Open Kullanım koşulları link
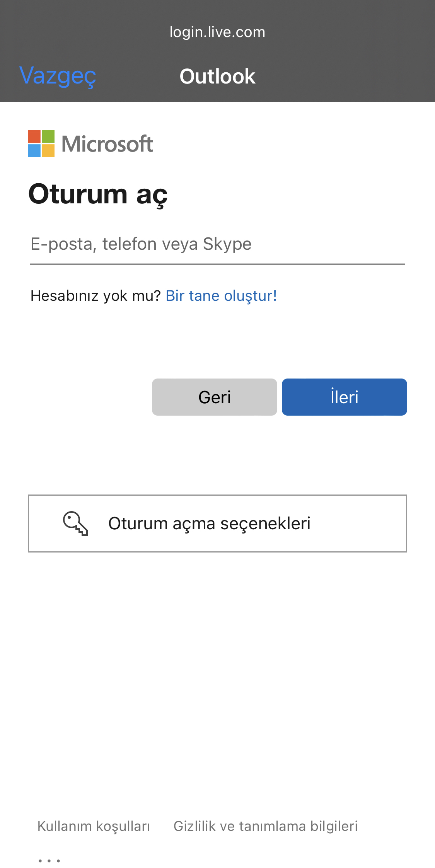 [94, 826]
